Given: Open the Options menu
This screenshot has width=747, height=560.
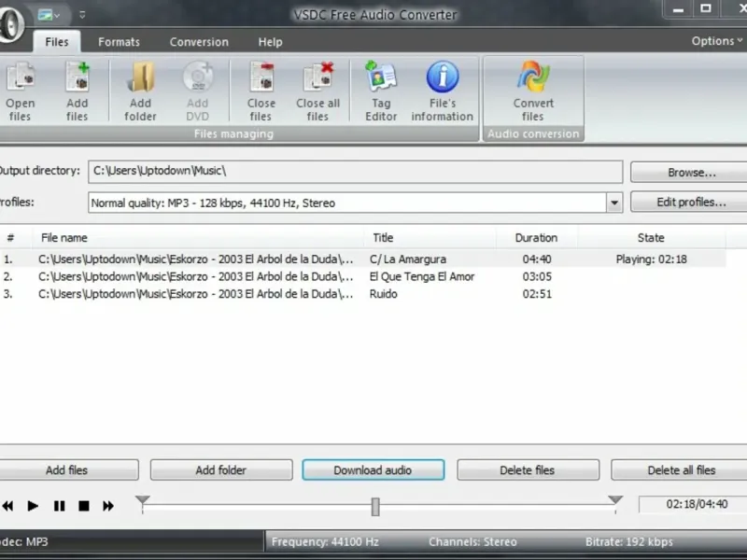Looking at the screenshot, I should coord(716,41).
